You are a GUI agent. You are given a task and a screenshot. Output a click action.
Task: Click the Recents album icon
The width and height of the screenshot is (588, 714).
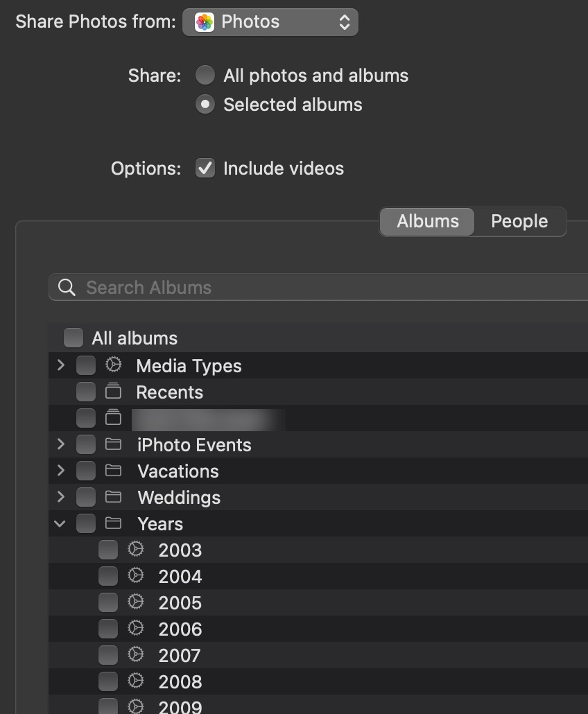pos(113,392)
